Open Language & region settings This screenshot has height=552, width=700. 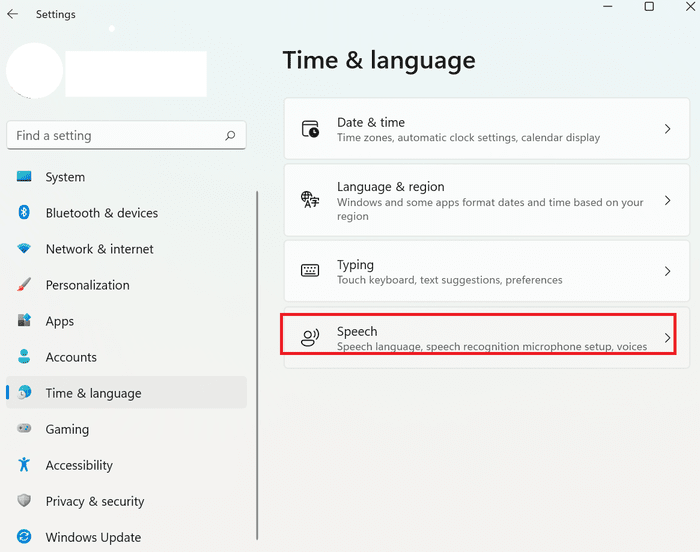(487, 200)
